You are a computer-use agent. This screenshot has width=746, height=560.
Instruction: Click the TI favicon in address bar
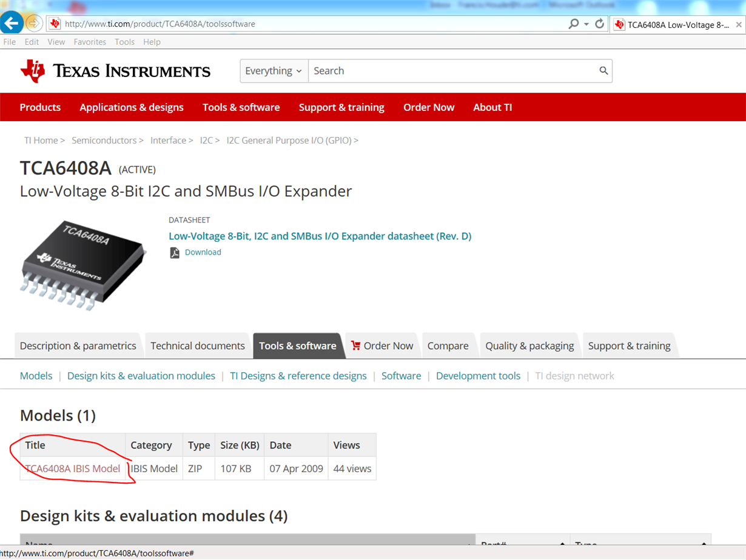point(55,24)
